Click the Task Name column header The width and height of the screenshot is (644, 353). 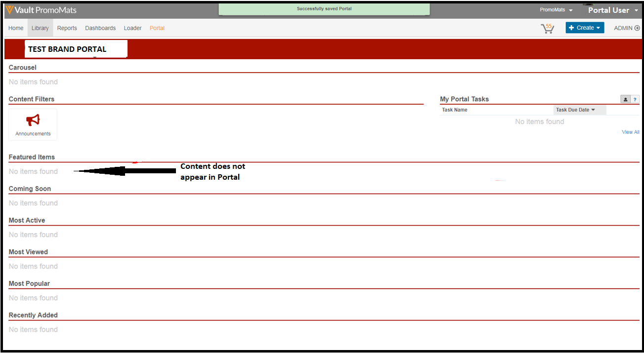(x=455, y=110)
